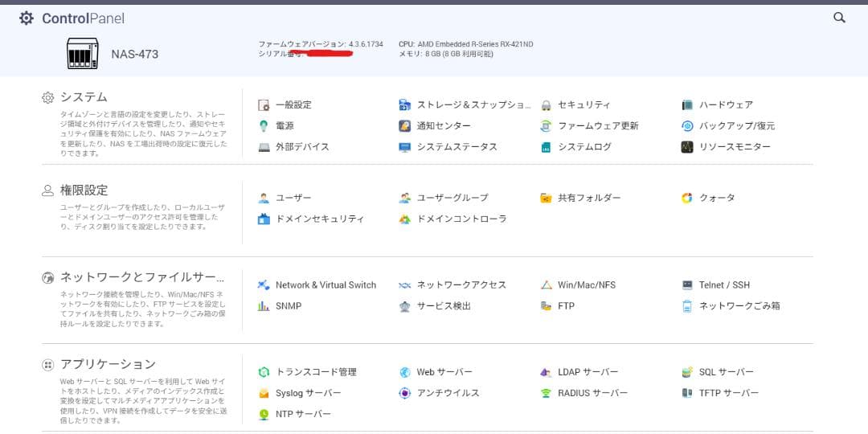Viewport: 868px width, 434px height.
Task: Open SNMP chart icon
Action: 264,306
